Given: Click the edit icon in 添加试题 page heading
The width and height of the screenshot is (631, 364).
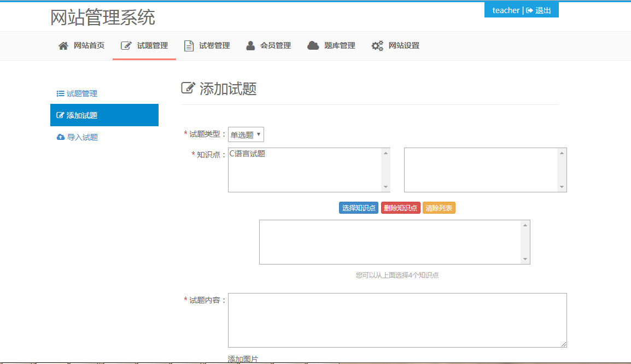Looking at the screenshot, I should tap(188, 87).
